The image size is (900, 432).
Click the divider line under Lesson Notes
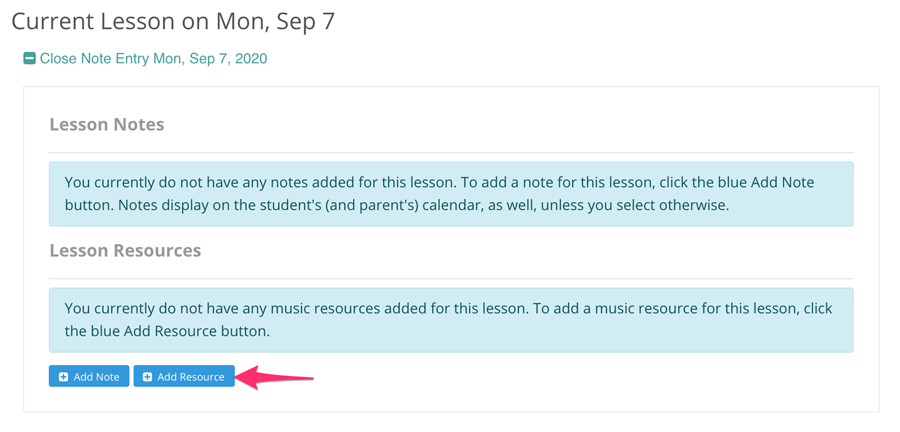click(x=451, y=153)
